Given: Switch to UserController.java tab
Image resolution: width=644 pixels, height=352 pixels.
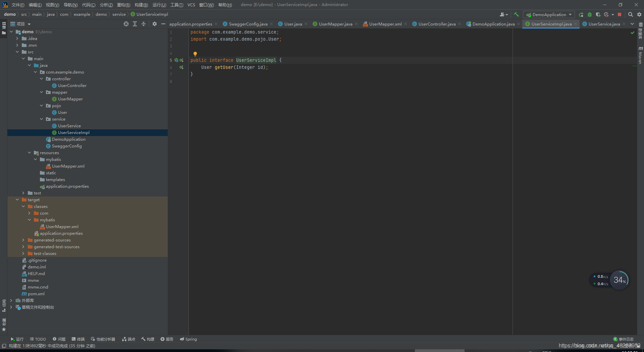Looking at the screenshot, I should coord(437,24).
